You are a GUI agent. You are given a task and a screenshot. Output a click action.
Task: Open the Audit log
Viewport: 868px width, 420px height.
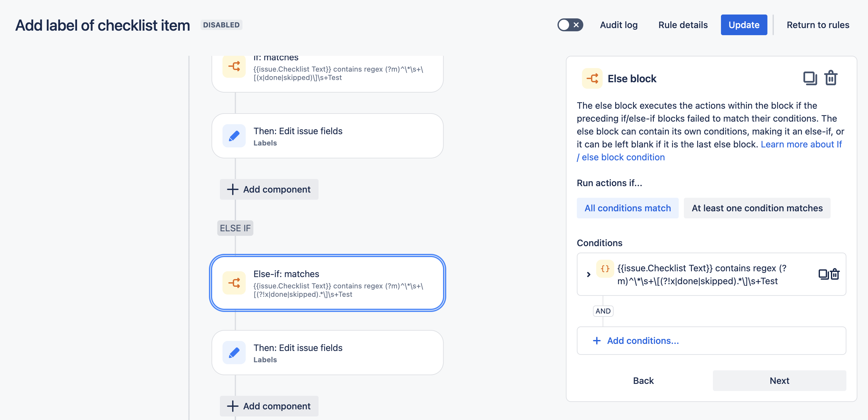(x=619, y=25)
